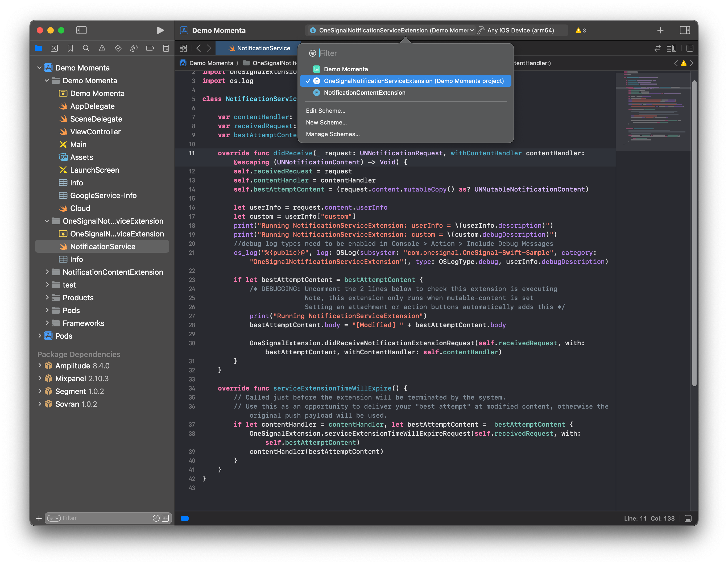Viewport: 728px width, 565px height.
Task: Toggle code review swap arrows icon
Action: [x=657, y=48]
